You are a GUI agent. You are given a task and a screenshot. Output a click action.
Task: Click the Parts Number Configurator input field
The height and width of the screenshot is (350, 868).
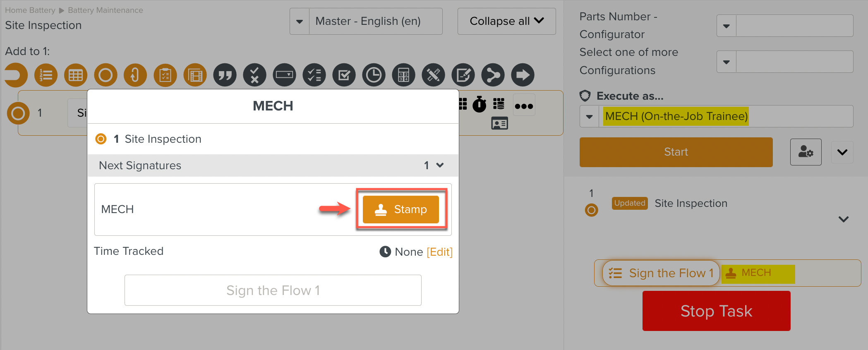click(794, 26)
